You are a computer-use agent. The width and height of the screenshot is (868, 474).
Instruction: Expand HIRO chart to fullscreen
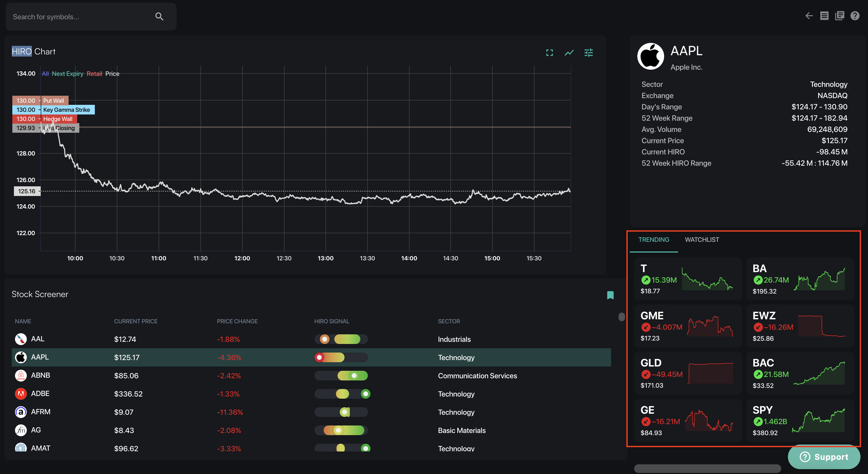point(549,53)
